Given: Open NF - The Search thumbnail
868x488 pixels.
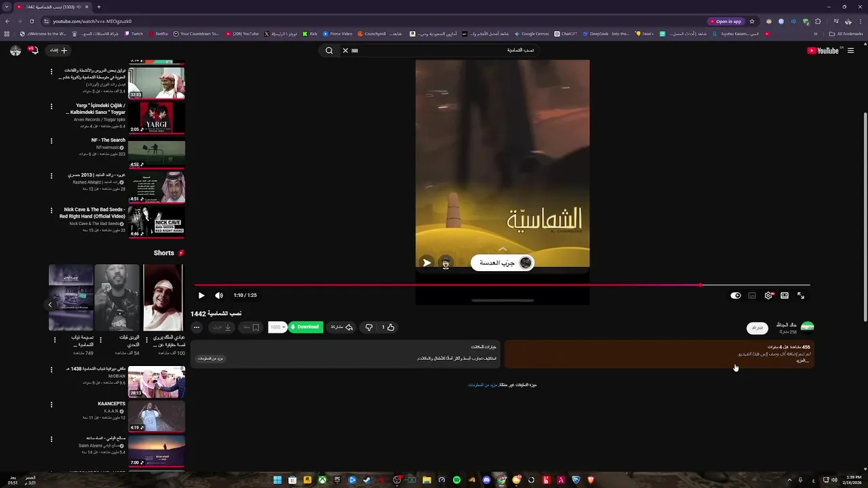Looking at the screenshot, I should coord(156,152).
